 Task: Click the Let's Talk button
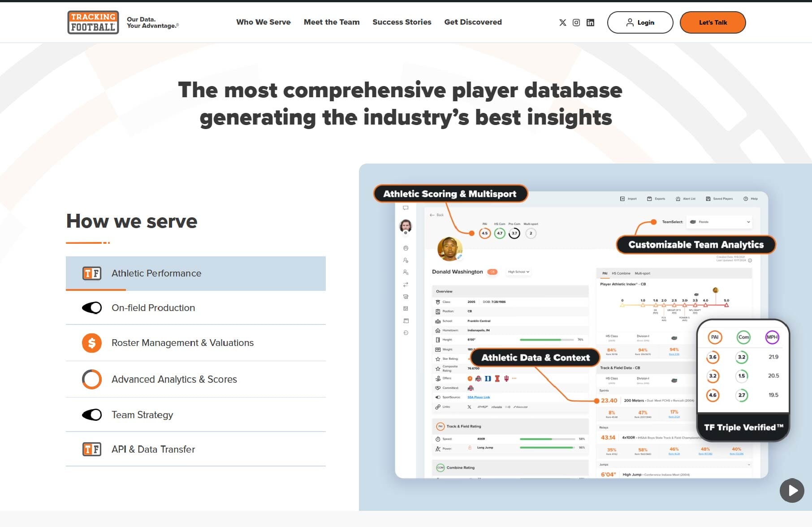713,22
